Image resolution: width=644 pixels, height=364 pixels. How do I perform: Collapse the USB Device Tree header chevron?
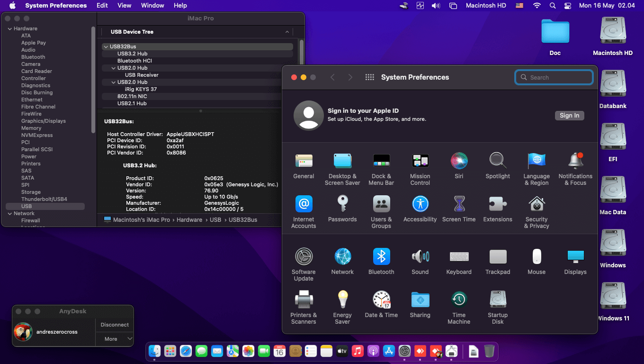(x=287, y=32)
